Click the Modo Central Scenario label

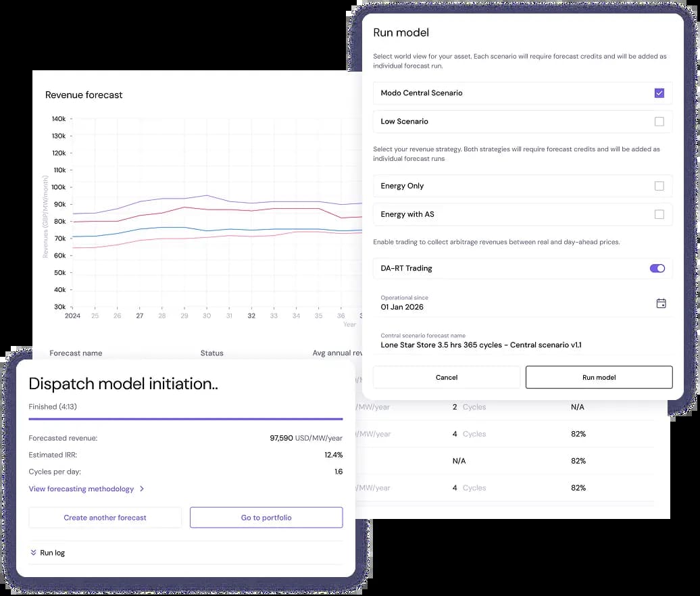click(422, 93)
